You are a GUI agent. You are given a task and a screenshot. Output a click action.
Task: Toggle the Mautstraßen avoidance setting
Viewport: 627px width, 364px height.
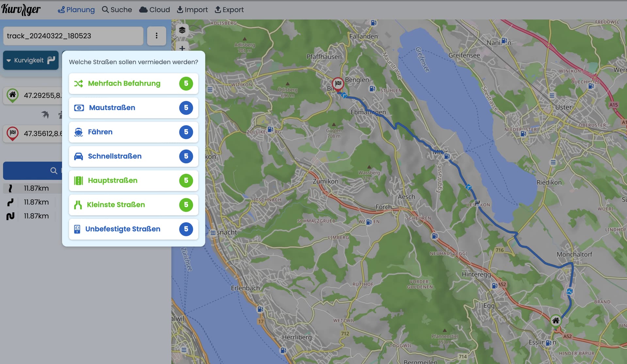pyautogui.click(x=134, y=108)
